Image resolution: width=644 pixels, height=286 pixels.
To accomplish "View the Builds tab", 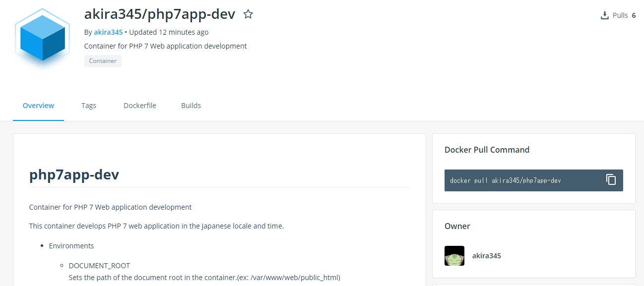I will pos(191,106).
